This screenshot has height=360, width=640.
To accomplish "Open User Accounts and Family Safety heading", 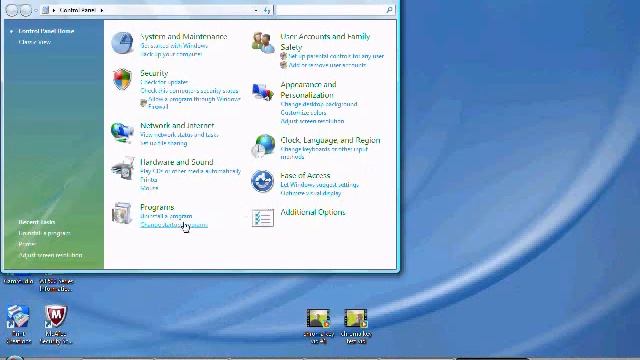I will 325,42.
